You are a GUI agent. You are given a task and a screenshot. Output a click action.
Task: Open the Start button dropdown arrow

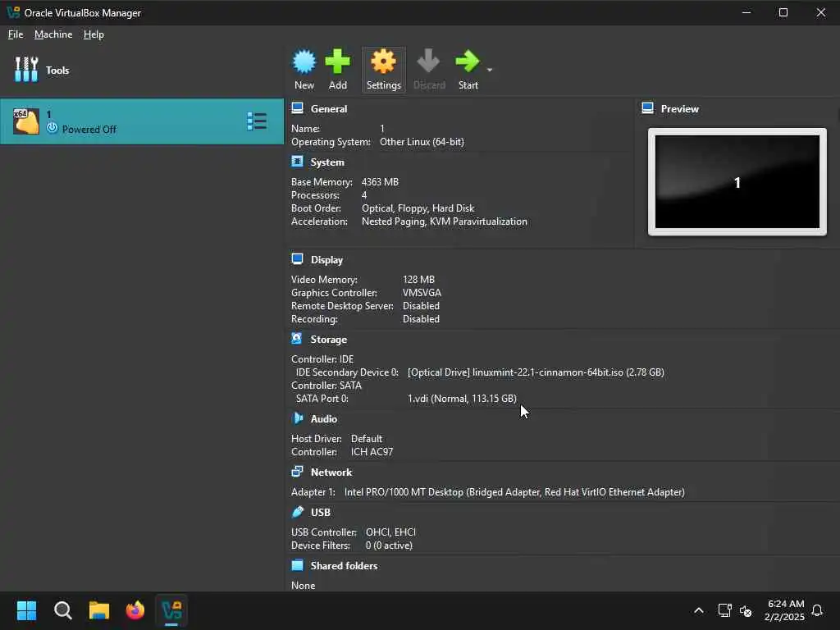[x=490, y=70]
